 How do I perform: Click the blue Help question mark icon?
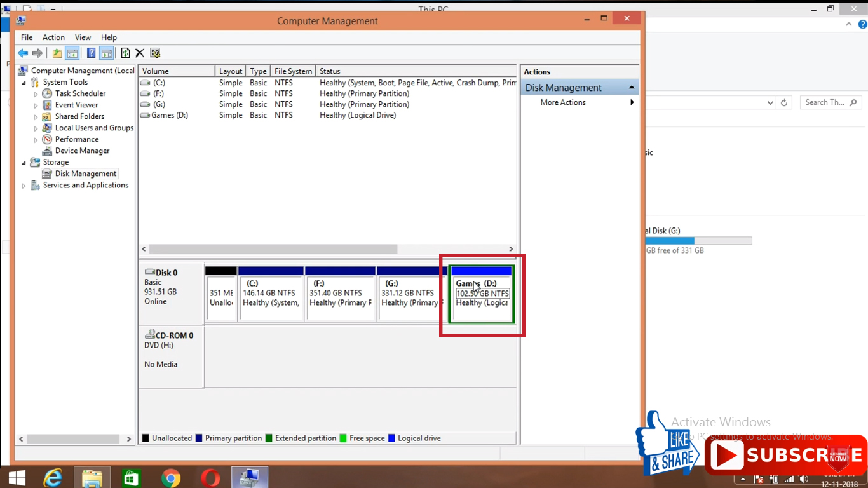(92, 53)
